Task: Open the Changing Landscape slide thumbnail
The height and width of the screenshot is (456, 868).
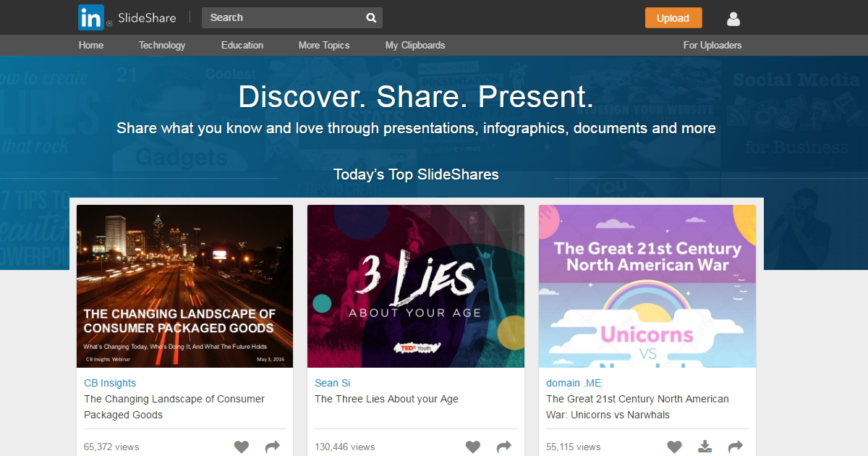Action: point(184,286)
